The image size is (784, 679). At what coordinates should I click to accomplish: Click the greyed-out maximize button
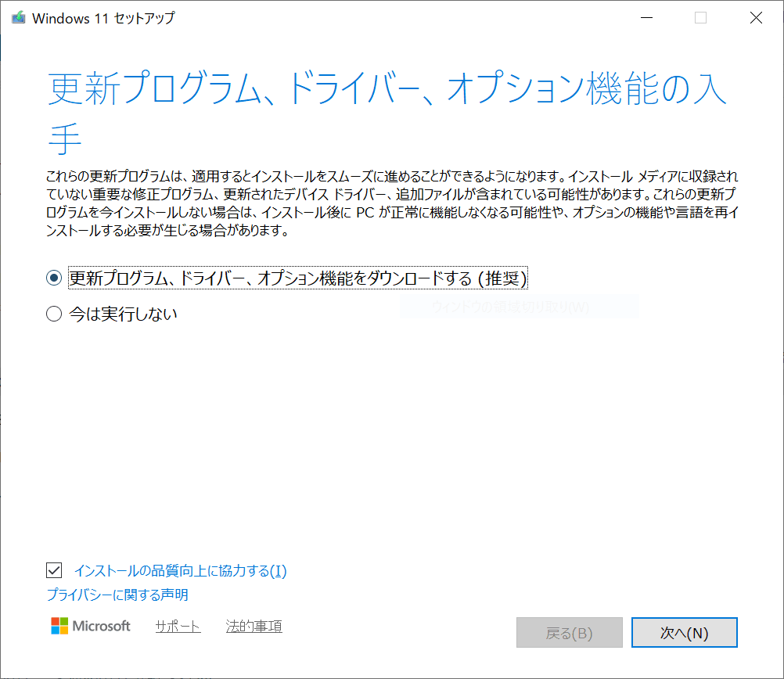tap(700, 18)
